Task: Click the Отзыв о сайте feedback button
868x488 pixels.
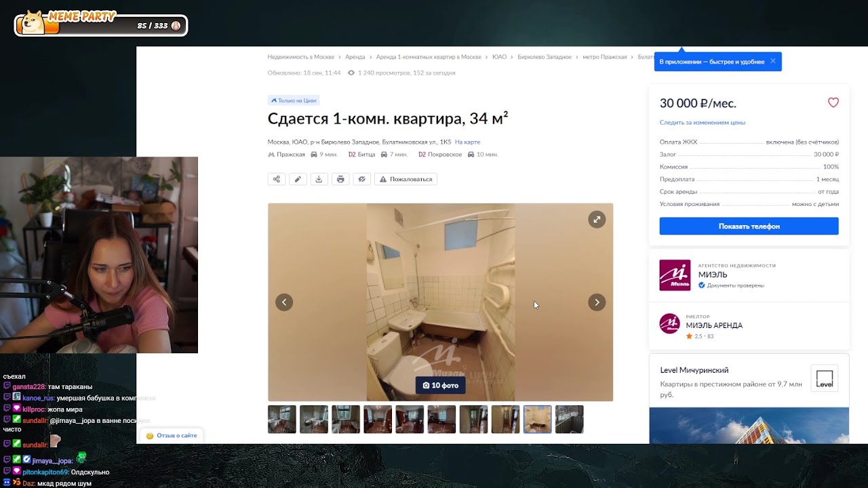Action: [x=172, y=435]
